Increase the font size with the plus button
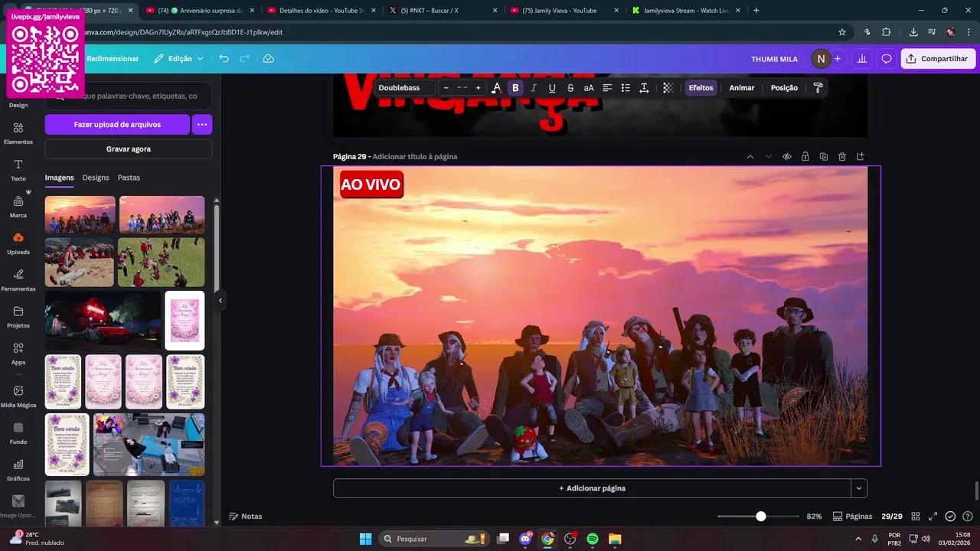 tap(479, 88)
